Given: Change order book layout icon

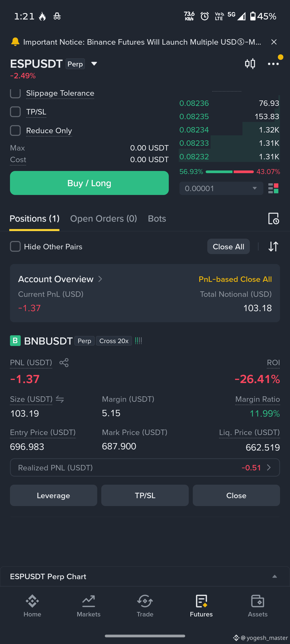Looking at the screenshot, I should pyautogui.click(x=273, y=188).
